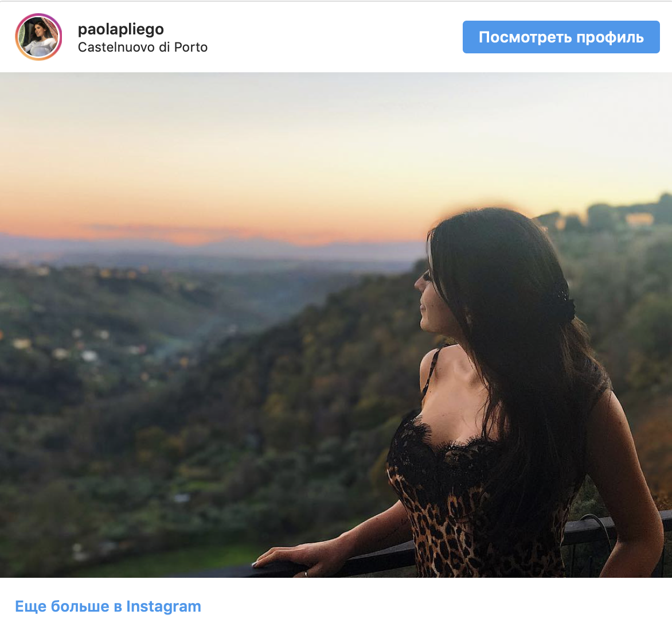
Task: Open the Еще больше в Instagram link
Action: pyautogui.click(x=108, y=606)
